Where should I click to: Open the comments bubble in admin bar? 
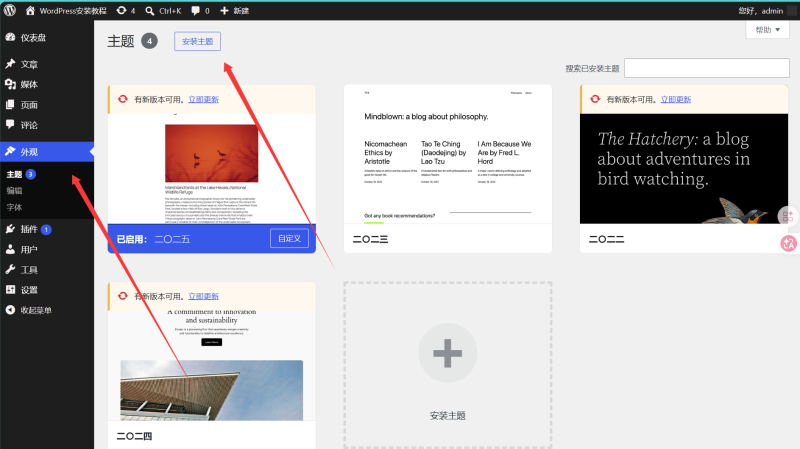200,10
